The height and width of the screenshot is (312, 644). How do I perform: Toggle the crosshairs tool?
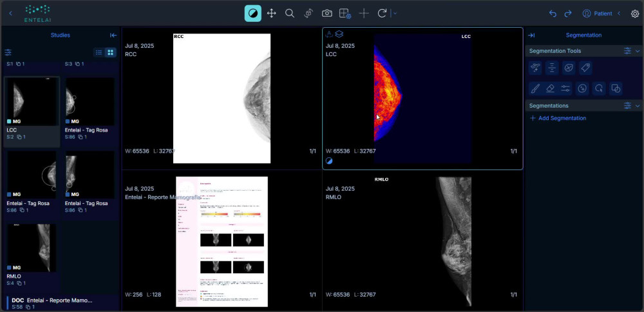(x=364, y=14)
